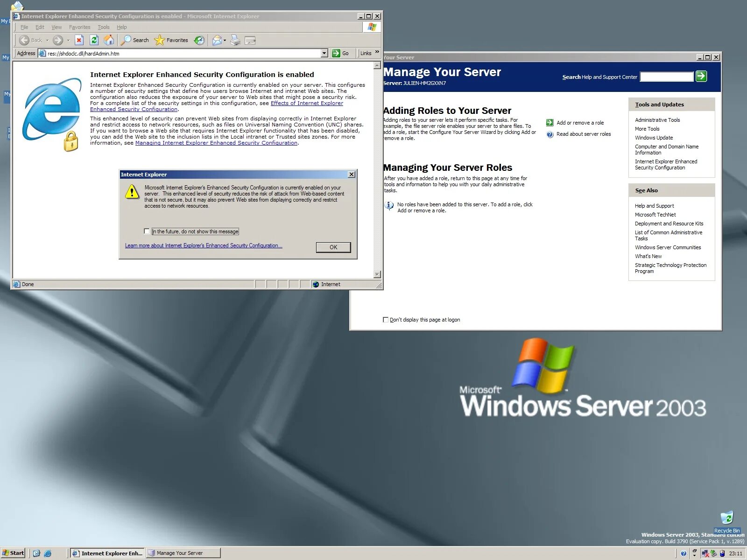Screen dimensions: 747x560
Task: Click the Edit toolbar icon after Print
Action: [x=250, y=41]
